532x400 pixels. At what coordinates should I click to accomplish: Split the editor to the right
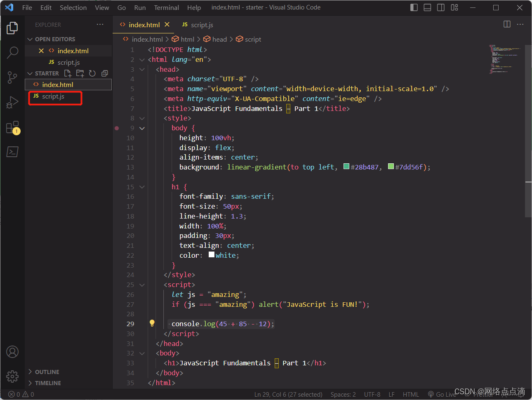click(507, 24)
